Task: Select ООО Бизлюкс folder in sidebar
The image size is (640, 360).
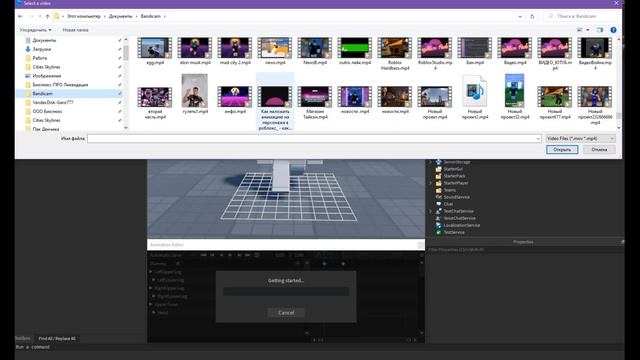Action: [x=47, y=111]
